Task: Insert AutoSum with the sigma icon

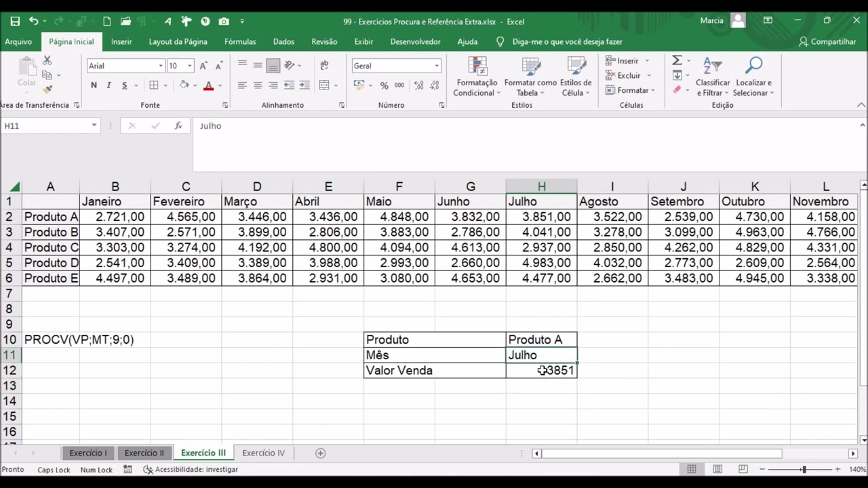Action: point(677,60)
